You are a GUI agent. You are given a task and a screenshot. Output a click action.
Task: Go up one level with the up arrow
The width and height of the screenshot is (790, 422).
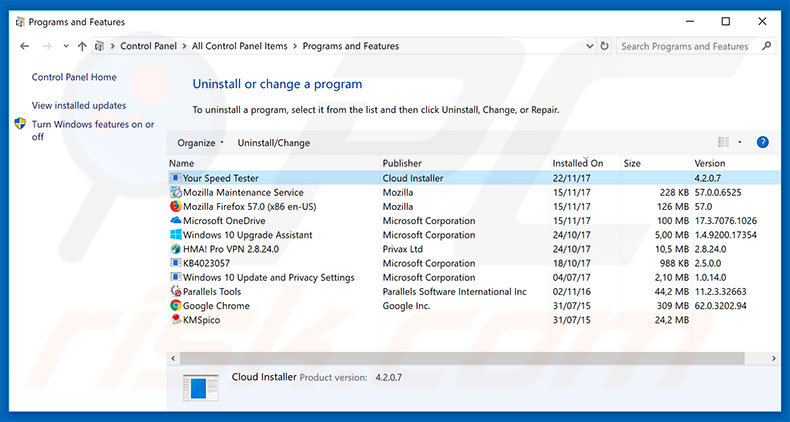pyautogui.click(x=82, y=46)
